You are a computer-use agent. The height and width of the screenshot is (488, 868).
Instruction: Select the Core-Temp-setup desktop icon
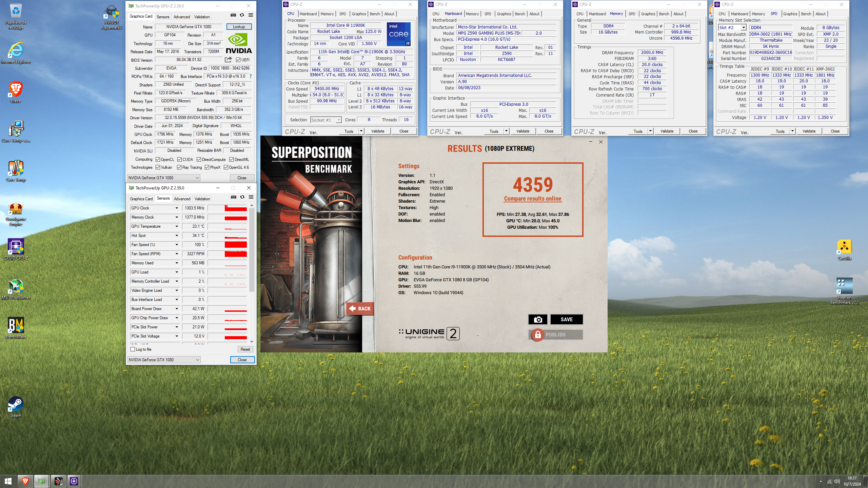pos(16,131)
